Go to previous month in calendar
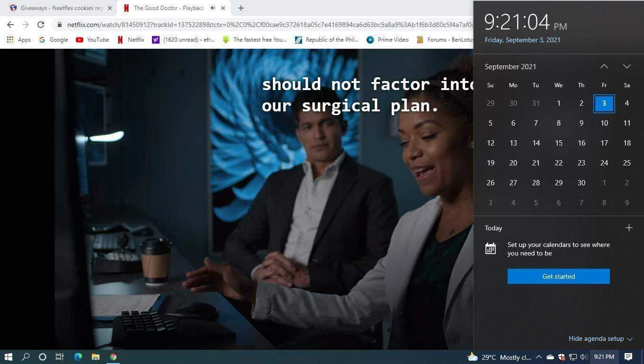Viewport: 644px width, 364px height. pyautogui.click(x=604, y=66)
